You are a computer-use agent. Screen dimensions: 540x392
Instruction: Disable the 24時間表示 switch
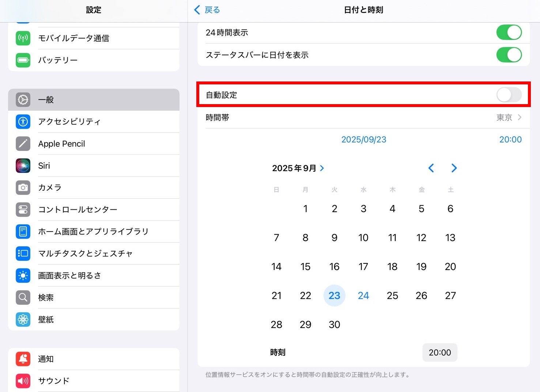tap(509, 33)
